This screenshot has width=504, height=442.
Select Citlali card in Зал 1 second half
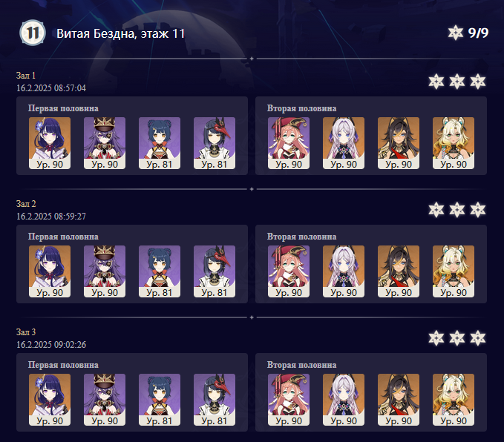(x=344, y=143)
